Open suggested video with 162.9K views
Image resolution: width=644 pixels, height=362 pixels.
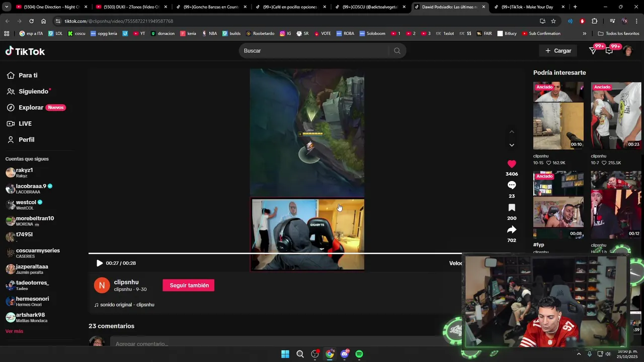tap(558, 116)
